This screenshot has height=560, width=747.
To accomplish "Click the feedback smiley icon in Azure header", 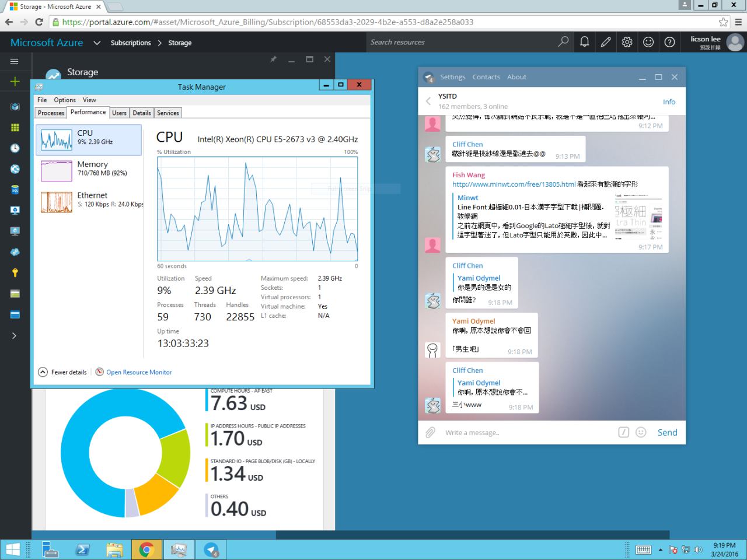I will pos(648,42).
